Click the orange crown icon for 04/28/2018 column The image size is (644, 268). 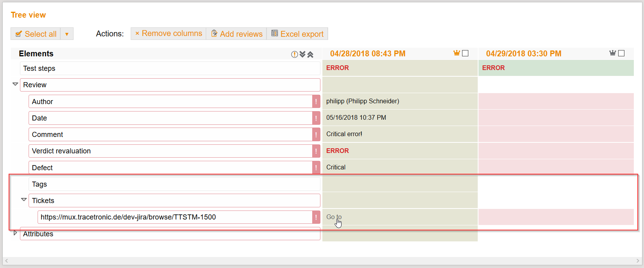(457, 53)
